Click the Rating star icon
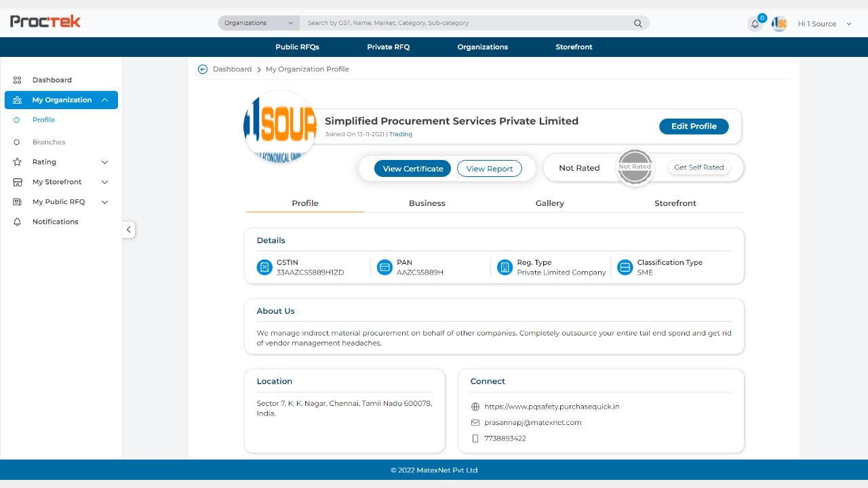 tap(18, 162)
